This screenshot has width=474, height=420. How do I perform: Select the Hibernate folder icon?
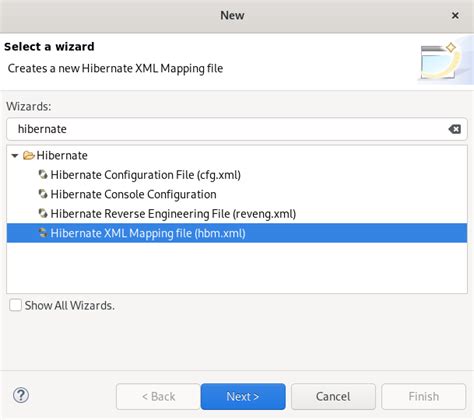[29, 155]
